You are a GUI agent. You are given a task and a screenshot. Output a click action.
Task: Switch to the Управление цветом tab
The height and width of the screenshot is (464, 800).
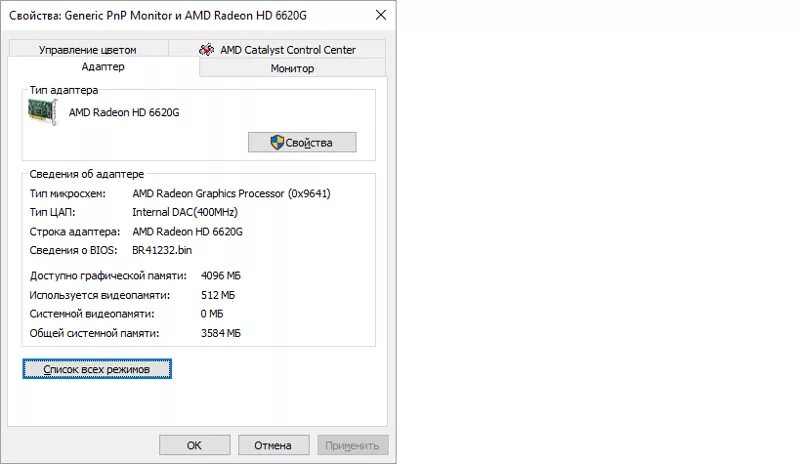pos(88,50)
